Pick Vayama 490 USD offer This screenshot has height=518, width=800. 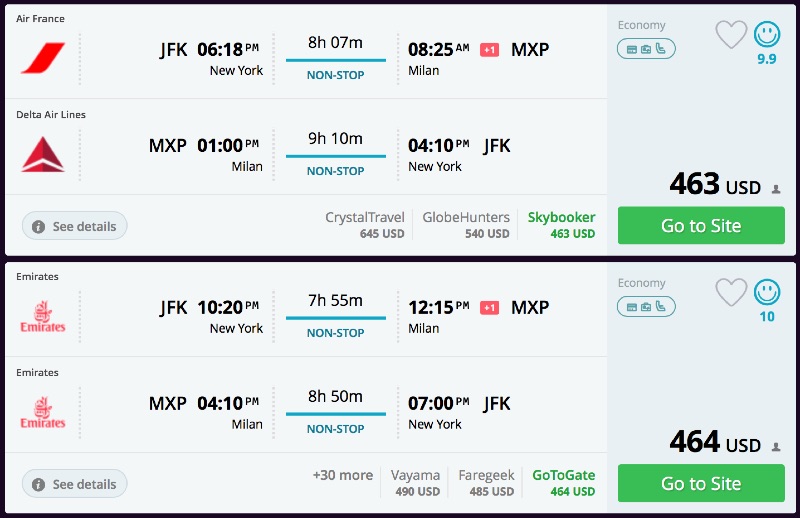[415, 483]
